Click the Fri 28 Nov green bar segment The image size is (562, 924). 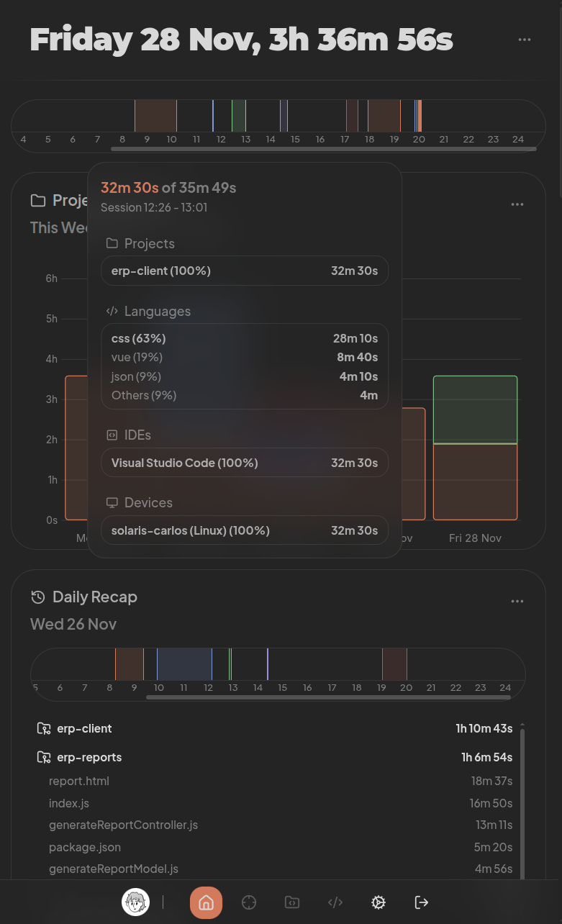[475, 409]
